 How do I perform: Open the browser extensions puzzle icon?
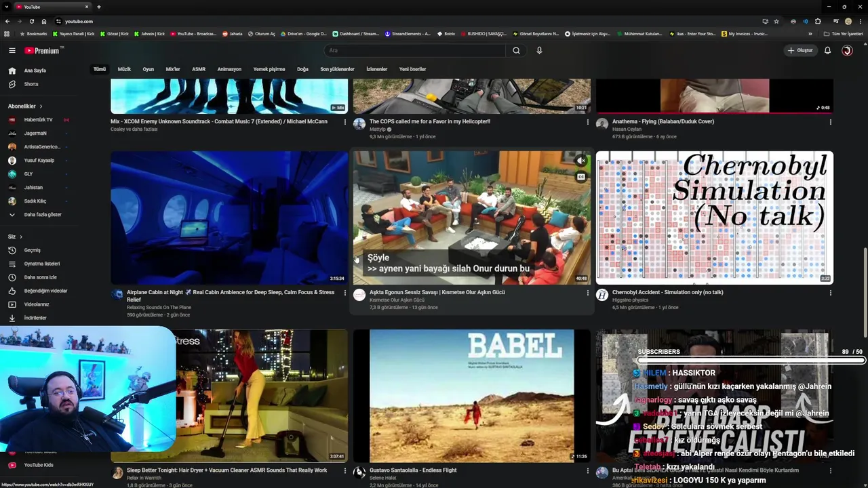pos(818,21)
